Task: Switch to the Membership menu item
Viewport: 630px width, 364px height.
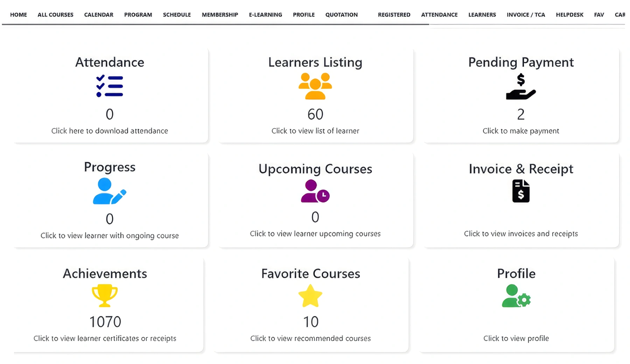Action: coord(220,15)
